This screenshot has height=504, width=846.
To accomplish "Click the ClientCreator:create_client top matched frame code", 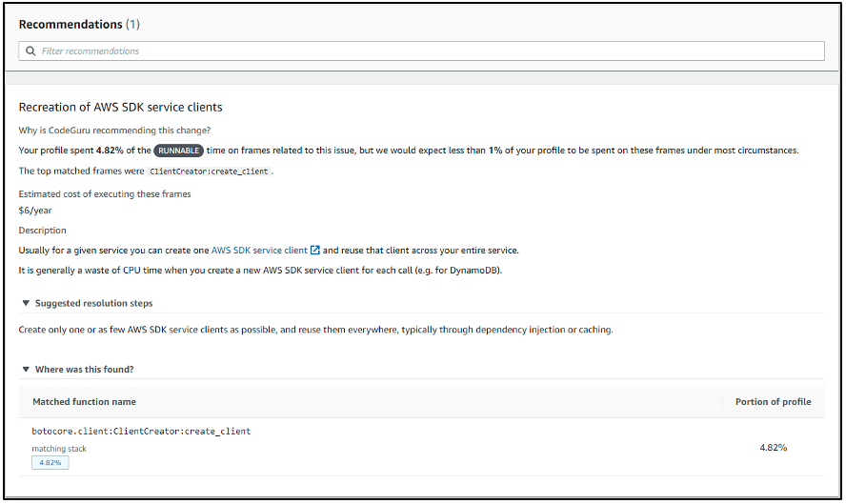I will point(209,171).
